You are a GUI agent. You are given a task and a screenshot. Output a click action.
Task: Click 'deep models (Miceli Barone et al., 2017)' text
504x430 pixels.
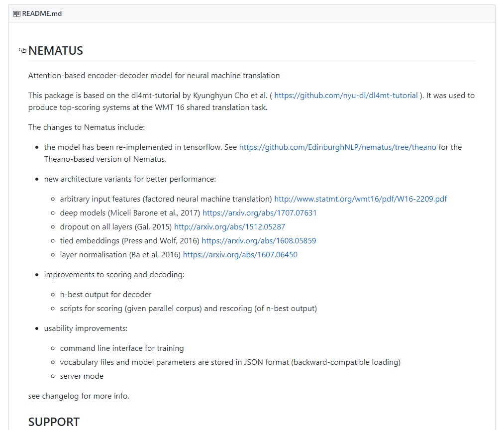click(130, 213)
